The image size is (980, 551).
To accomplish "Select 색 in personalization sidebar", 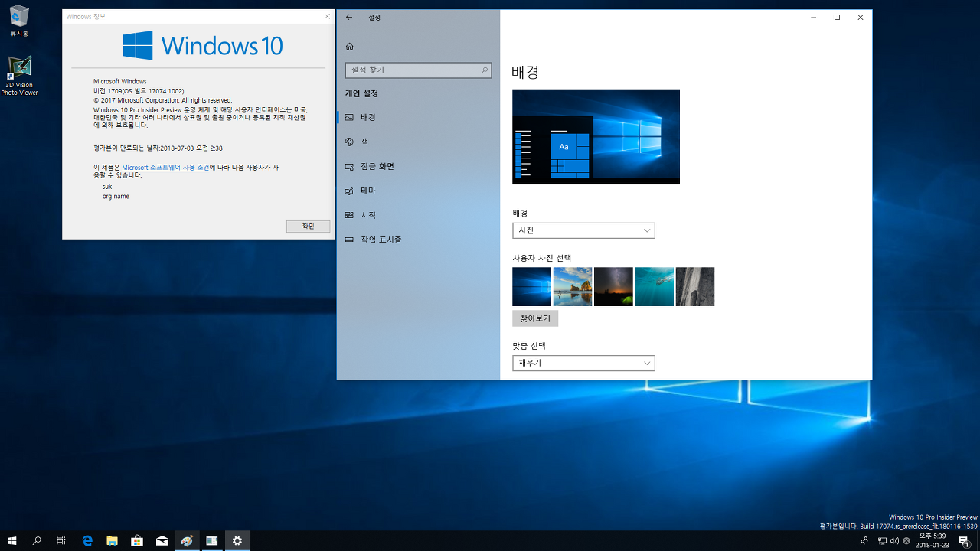I will pos(418,142).
